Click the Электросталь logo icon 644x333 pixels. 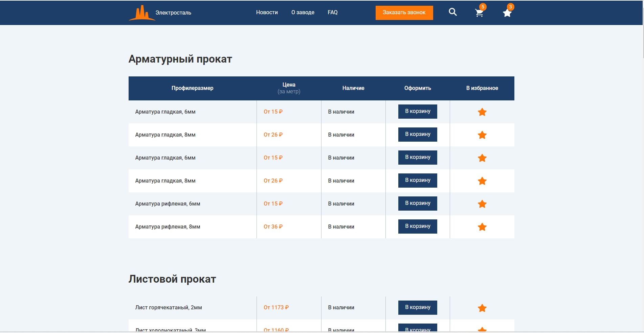click(x=141, y=13)
